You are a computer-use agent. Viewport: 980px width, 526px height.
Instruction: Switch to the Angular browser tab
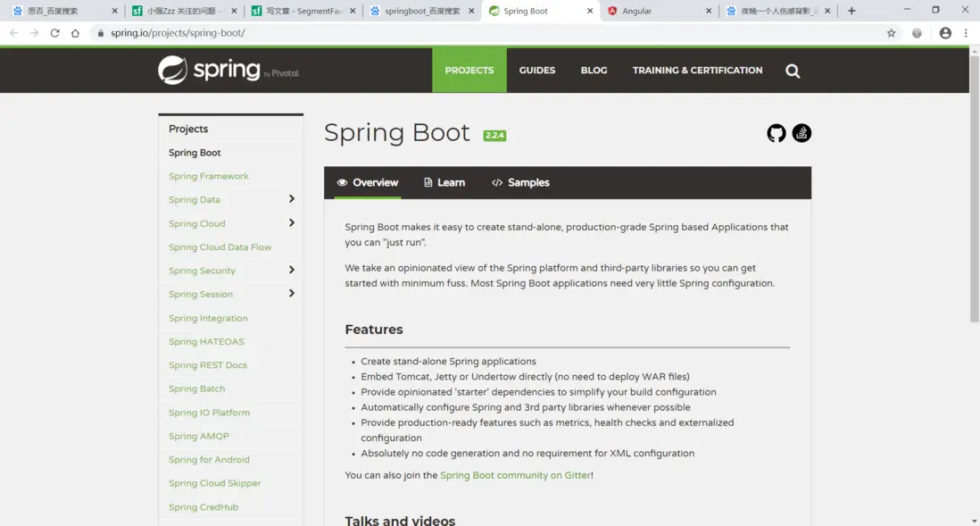(659, 11)
